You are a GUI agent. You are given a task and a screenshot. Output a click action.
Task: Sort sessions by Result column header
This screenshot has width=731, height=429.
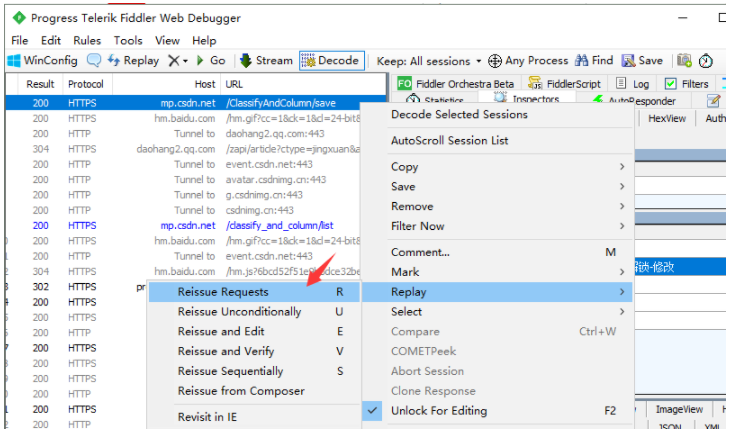coord(40,84)
